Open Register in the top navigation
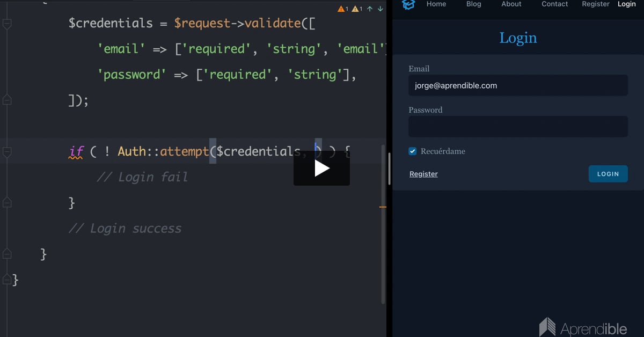The width and height of the screenshot is (644, 337). click(596, 4)
